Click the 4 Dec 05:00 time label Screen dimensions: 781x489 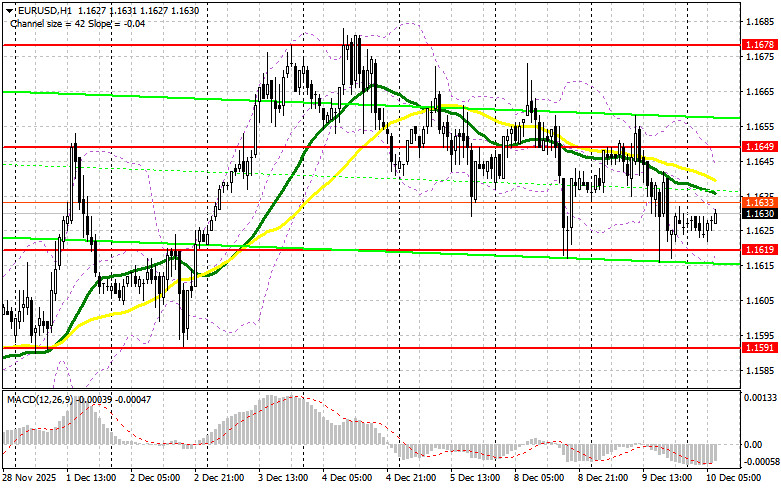pos(347,478)
